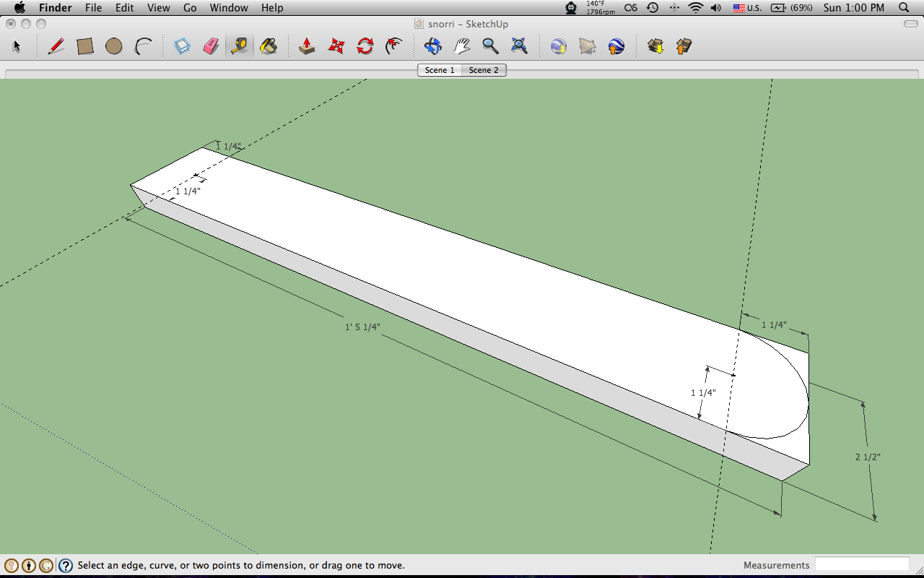This screenshot has height=578, width=924.
Task: Choose the Move tool with red arrows
Action: [336, 47]
